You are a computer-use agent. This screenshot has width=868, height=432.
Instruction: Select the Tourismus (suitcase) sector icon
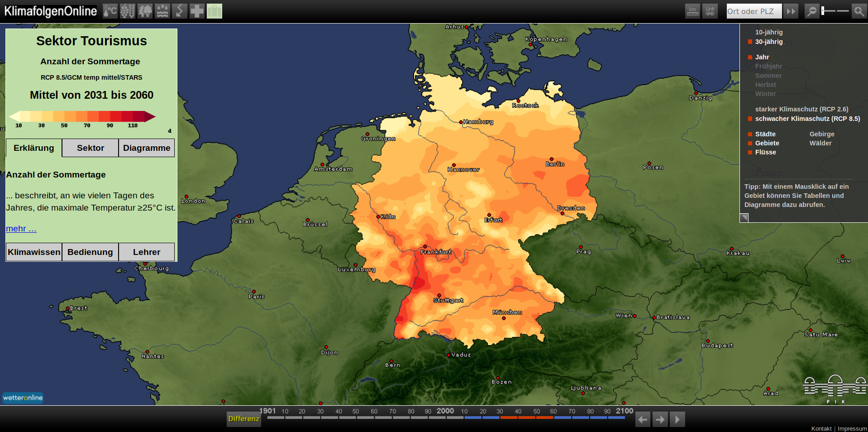pos(215,11)
